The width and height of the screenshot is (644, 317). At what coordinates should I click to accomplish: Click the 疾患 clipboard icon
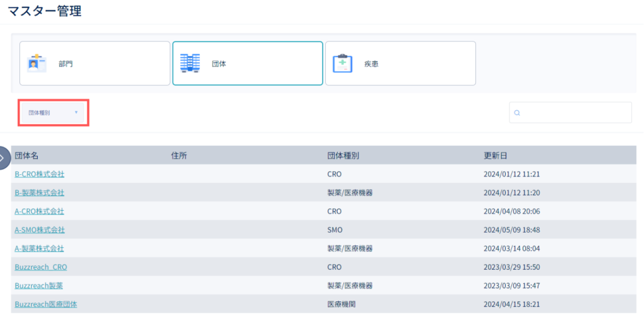pyautogui.click(x=343, y=64)
